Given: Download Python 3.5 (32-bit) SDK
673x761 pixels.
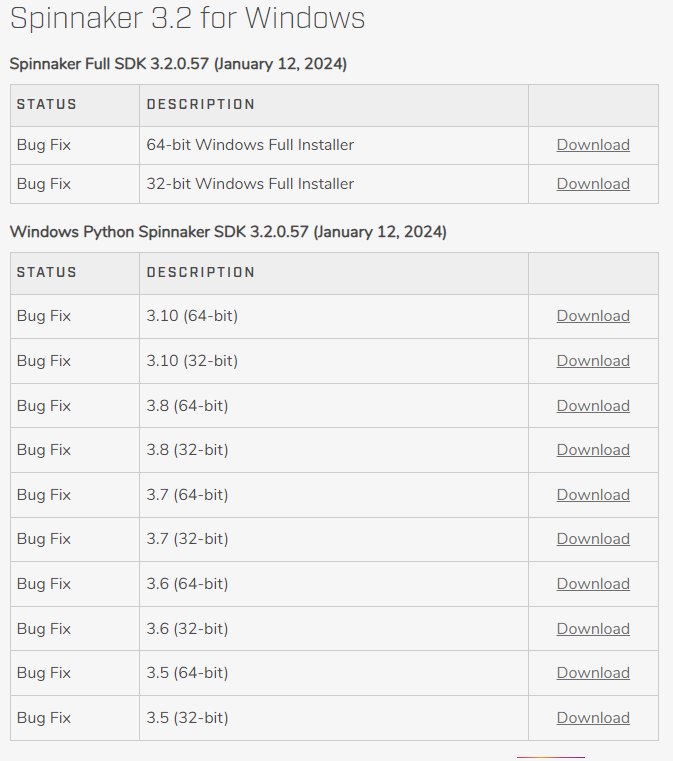Looking at the screenshot, I should [593, 718].
